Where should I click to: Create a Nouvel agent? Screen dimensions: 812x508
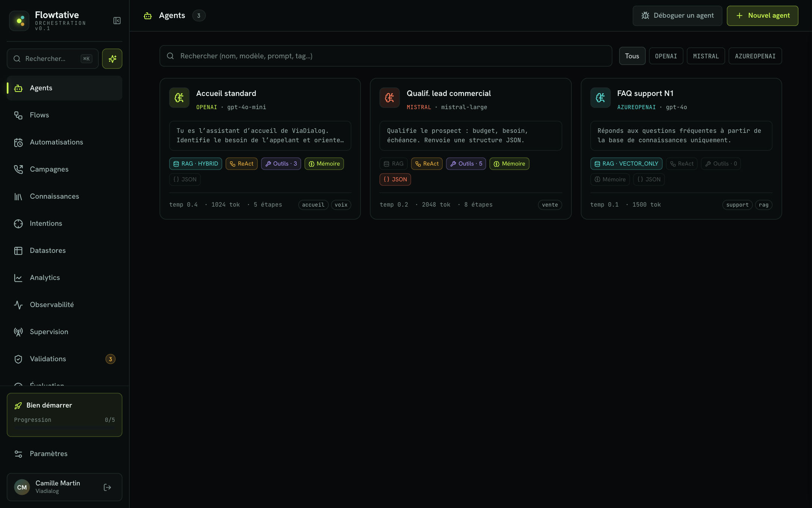762,15
